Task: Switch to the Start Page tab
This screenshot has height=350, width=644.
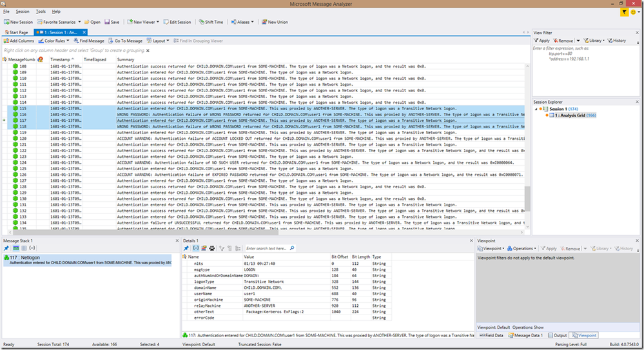Action: click(16, 32)
